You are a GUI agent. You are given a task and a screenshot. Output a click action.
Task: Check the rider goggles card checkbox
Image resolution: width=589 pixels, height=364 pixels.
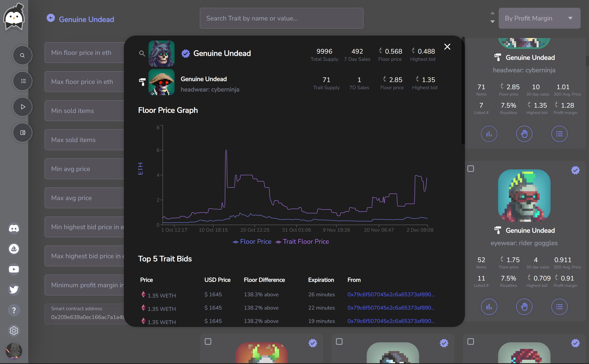[x=470, y=169]
